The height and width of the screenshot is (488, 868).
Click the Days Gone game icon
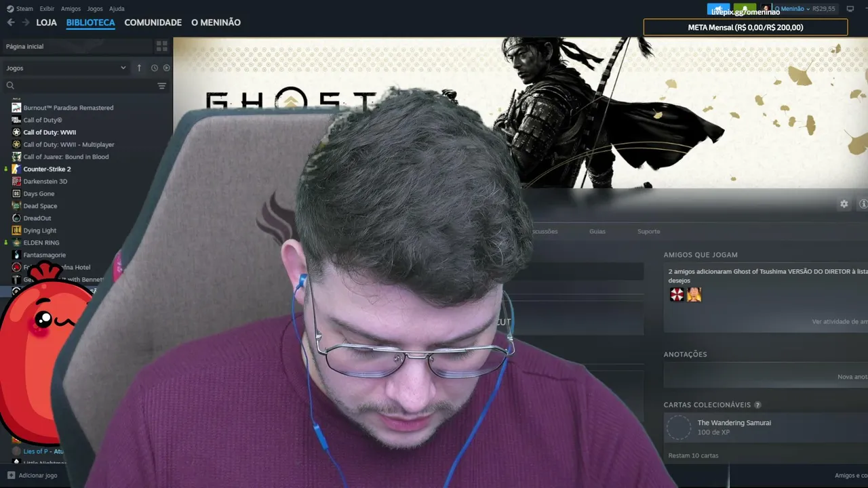[16, 194]
